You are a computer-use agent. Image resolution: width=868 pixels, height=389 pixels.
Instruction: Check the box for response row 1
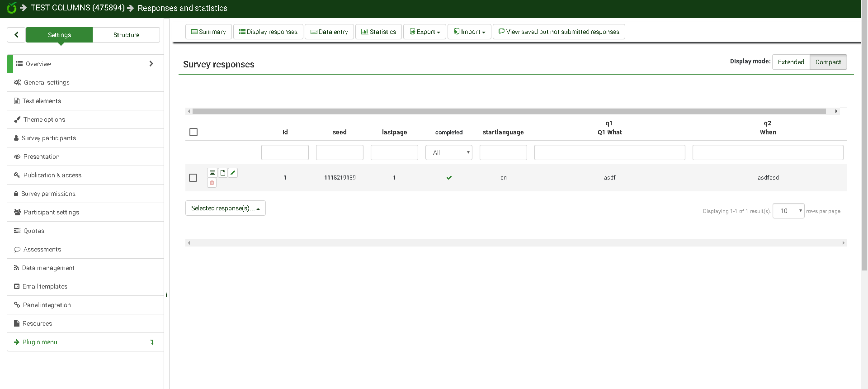click(x=193, y=178)
